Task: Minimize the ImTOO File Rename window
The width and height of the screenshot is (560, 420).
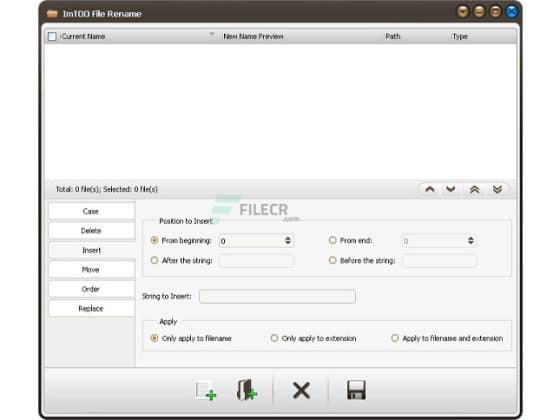Action: coord(479,12)
